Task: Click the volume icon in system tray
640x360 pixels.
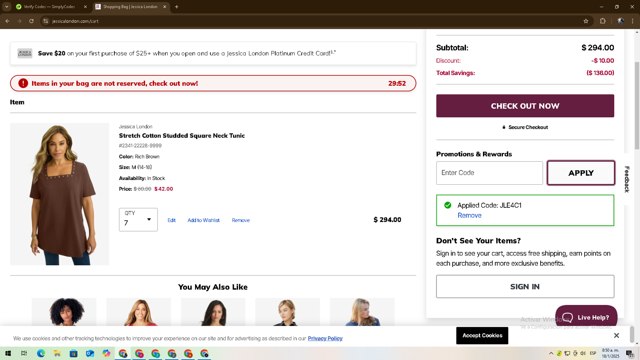Action: click(x=583, y=353)
